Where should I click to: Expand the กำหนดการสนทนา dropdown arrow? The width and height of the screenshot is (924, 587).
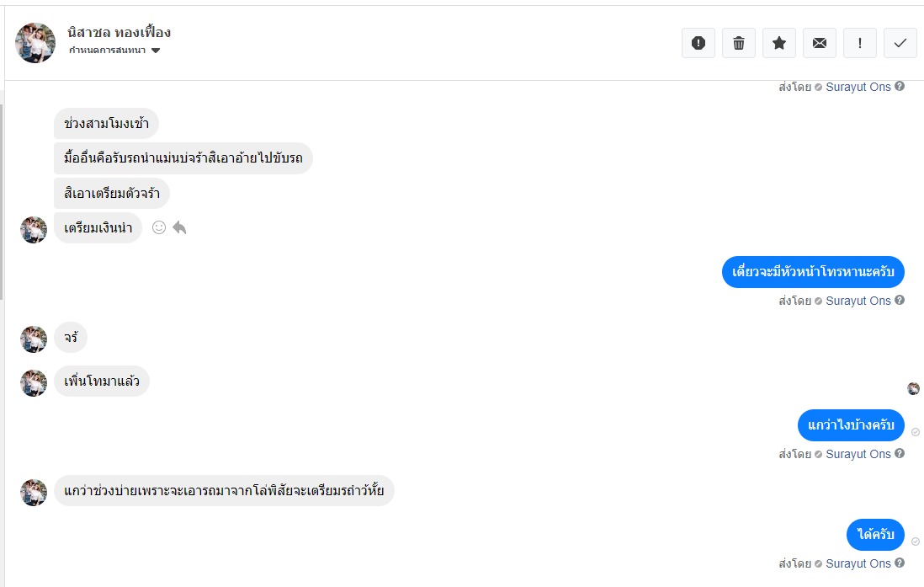tap(156, 51)
